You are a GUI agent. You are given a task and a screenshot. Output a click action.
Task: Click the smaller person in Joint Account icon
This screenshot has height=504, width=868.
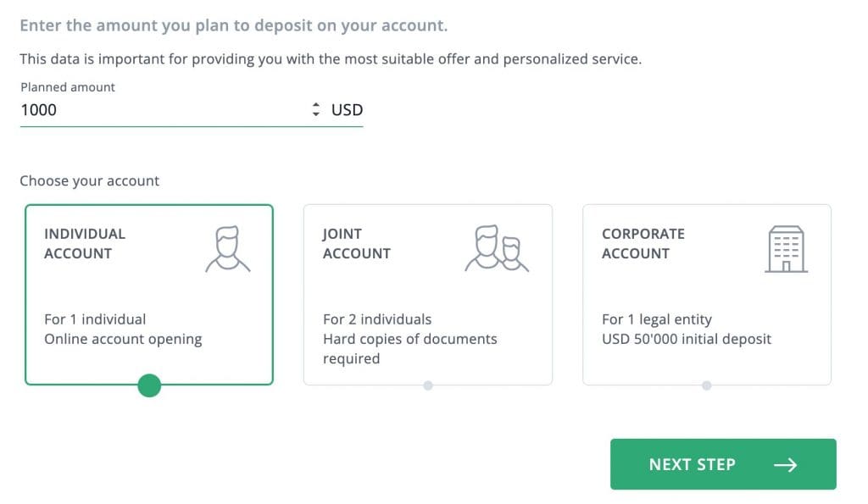point(512,252)
